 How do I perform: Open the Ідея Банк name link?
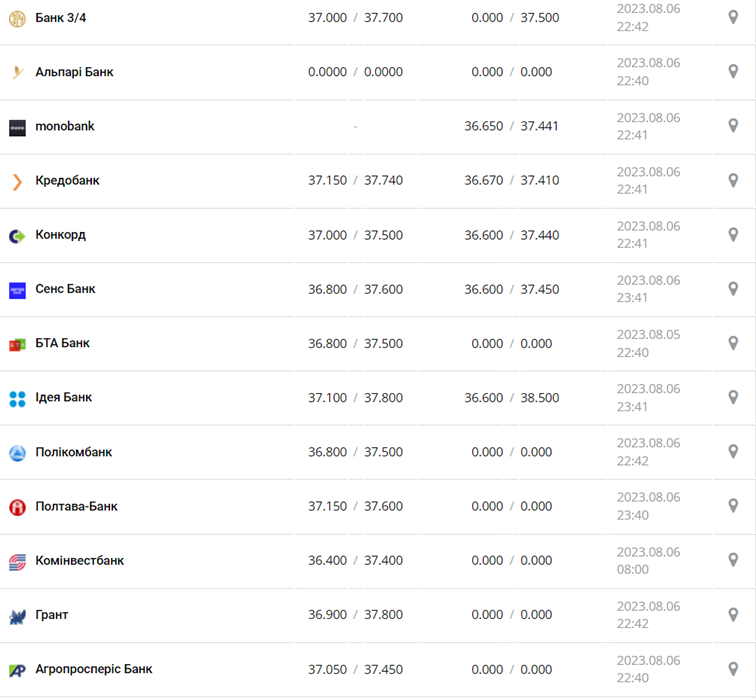pos(63,397)
